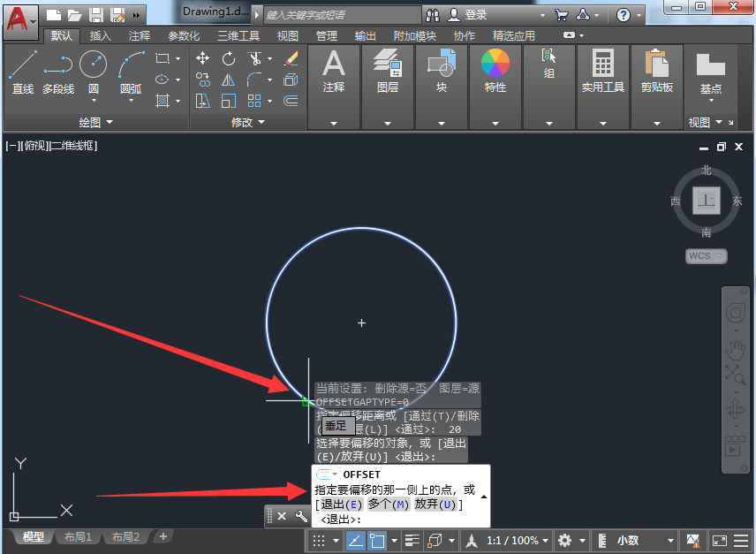Open the Properties (特性) color wheel panel
Viewport: 756px width, 554px height.
[x=495, y=72]
